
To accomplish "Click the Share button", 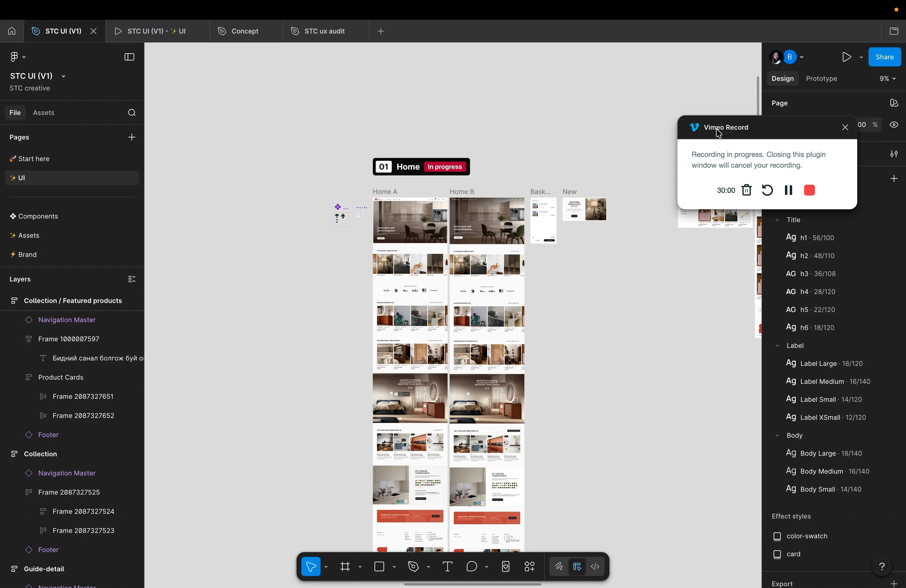I will tap(884, 57).
